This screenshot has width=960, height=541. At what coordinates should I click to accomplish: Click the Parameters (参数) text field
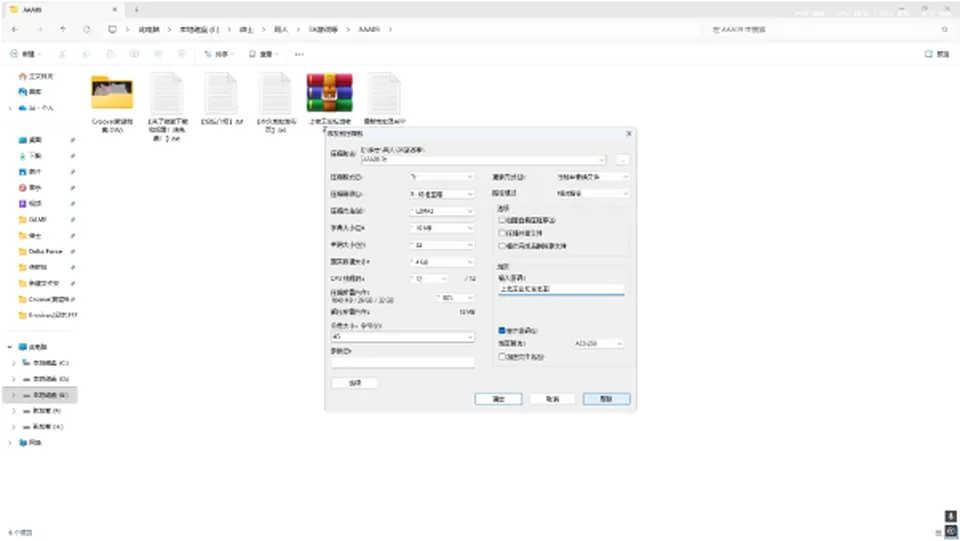[x=402, y=362]
